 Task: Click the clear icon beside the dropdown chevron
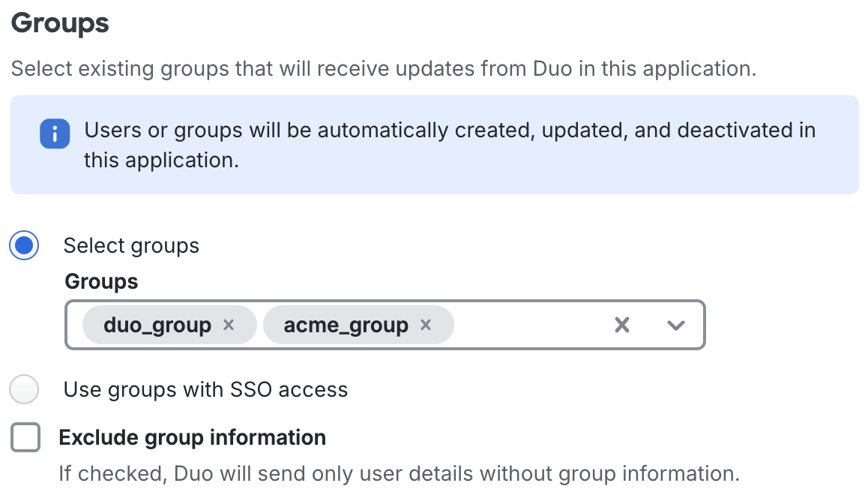point(621,325)
